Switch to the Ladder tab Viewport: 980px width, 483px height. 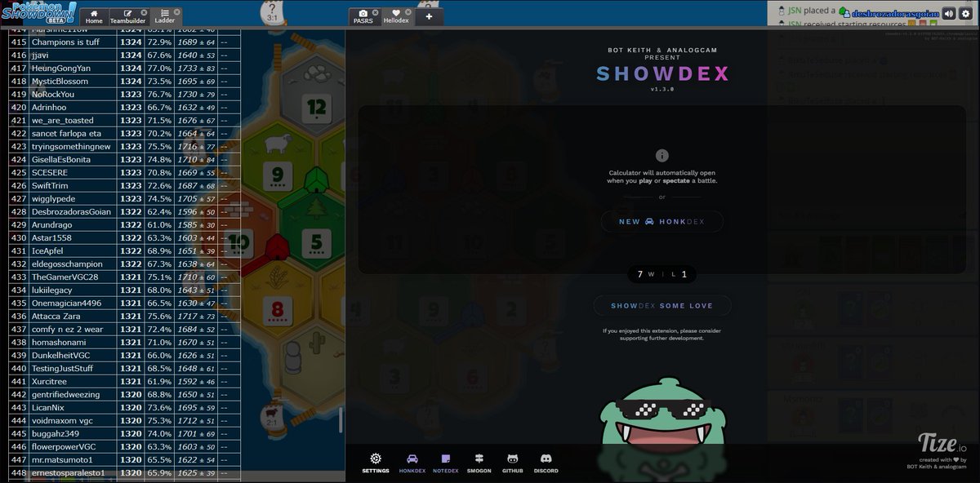[x=165, y=16]
